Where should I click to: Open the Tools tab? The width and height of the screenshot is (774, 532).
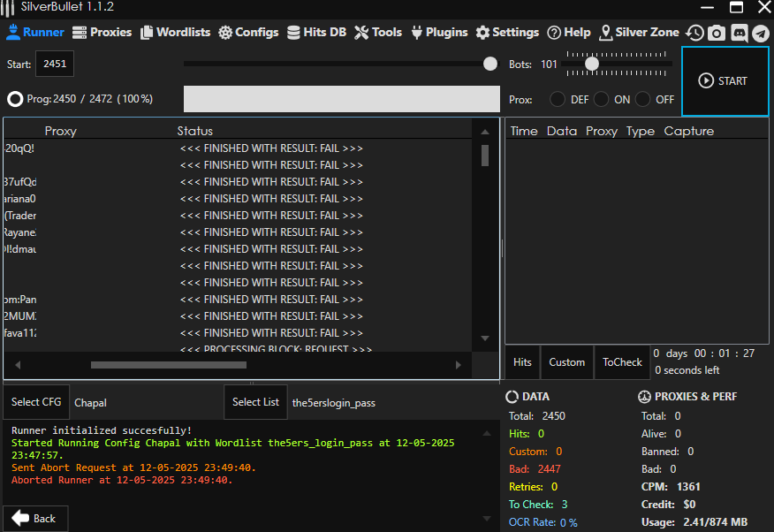coord(378,32)
